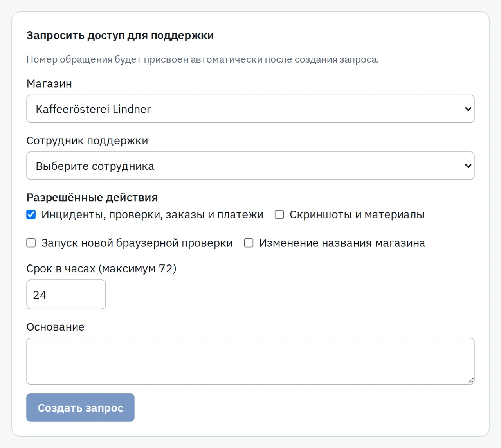
Task: Enable Скриншоты и материалы checkbox
Action: 279,214
